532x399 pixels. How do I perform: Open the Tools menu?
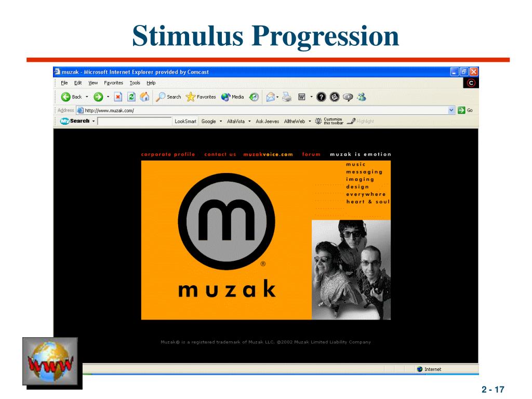tap(135, 83)
